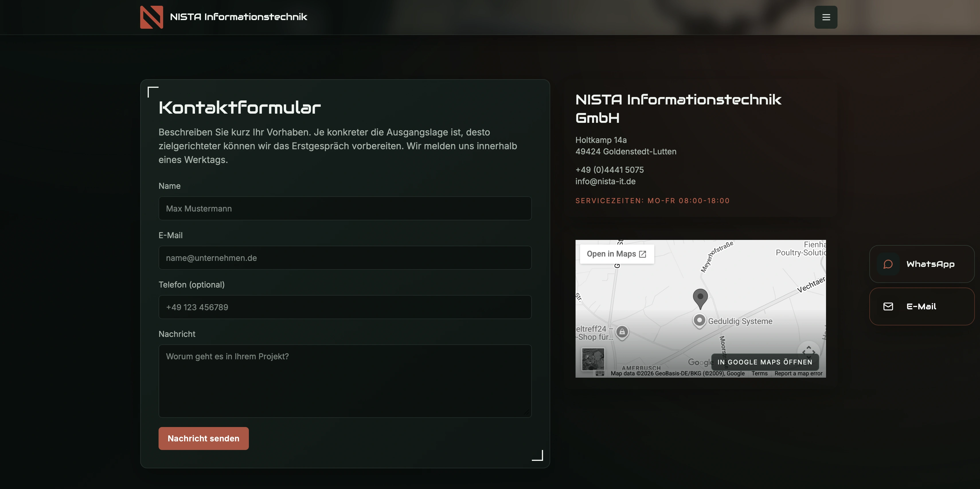Click the Telefon (optional) field label
This screenshot has height=489, width=980.
191,284
